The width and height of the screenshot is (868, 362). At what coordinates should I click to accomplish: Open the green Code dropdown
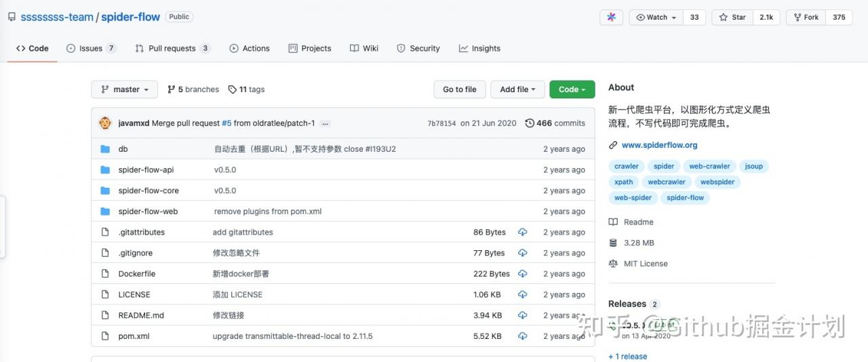tap(572, 89)
